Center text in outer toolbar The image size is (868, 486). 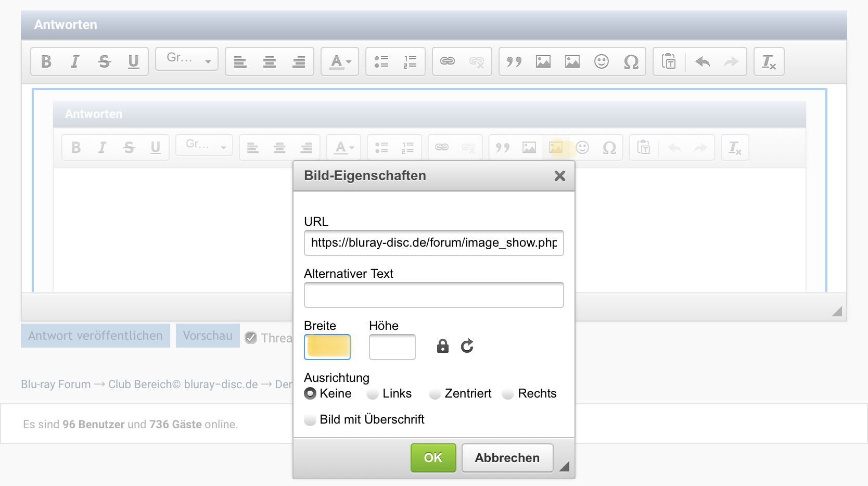270,62
